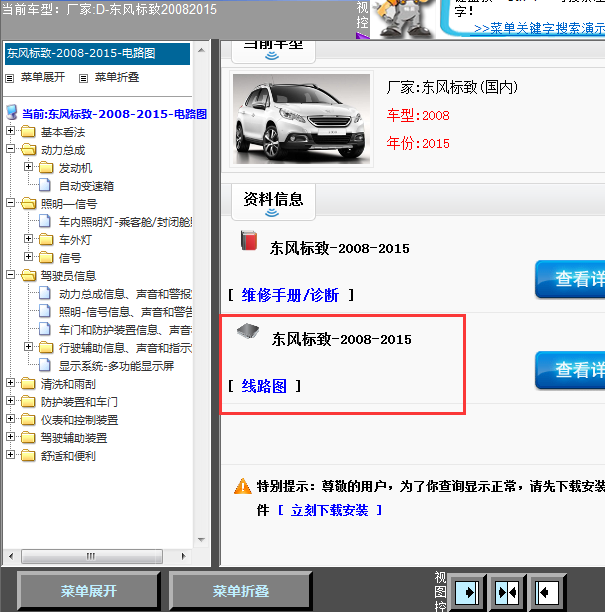Click 查看详 button for 线路图 row
This screenshot has width=605, height=612.
[x=570, y=370]
